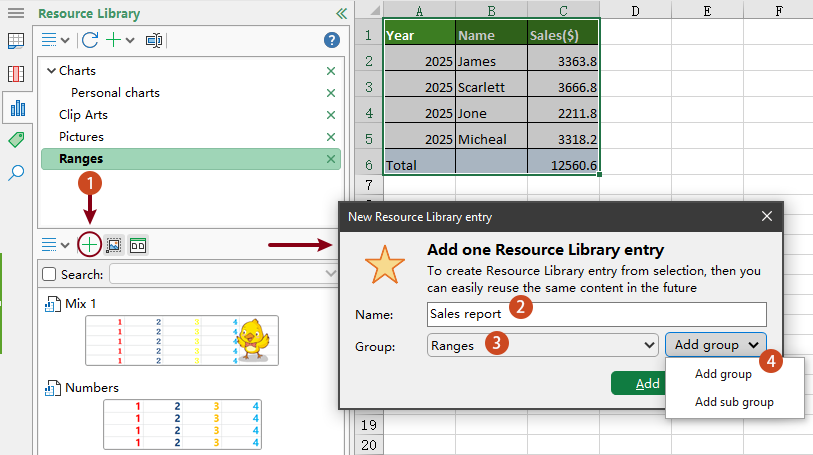Select the Mix 1 thumbnail entry
The width and height of the screenshot is (813, 455).
coord(181,339)
